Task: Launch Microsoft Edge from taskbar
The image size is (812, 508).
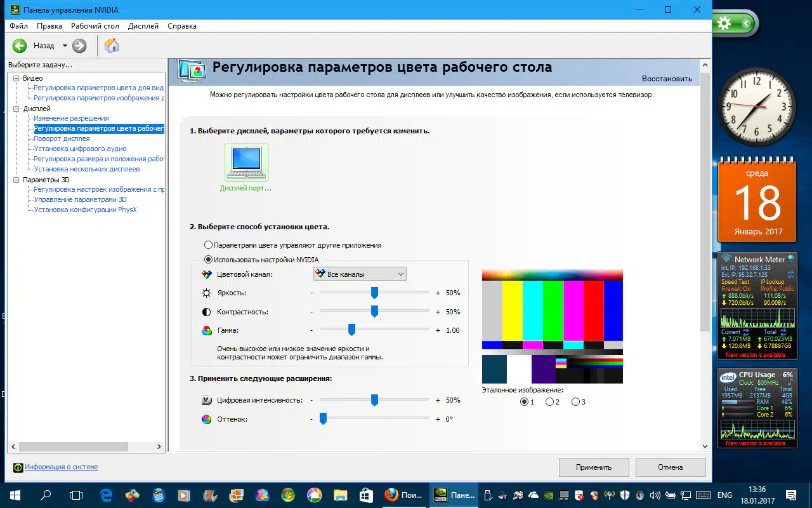Action: point(107,495)
